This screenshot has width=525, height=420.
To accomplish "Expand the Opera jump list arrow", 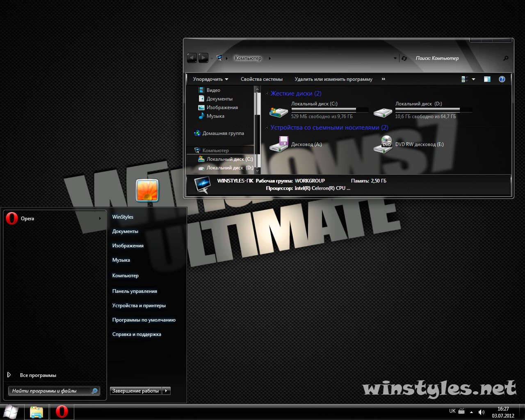I will 100,219.
